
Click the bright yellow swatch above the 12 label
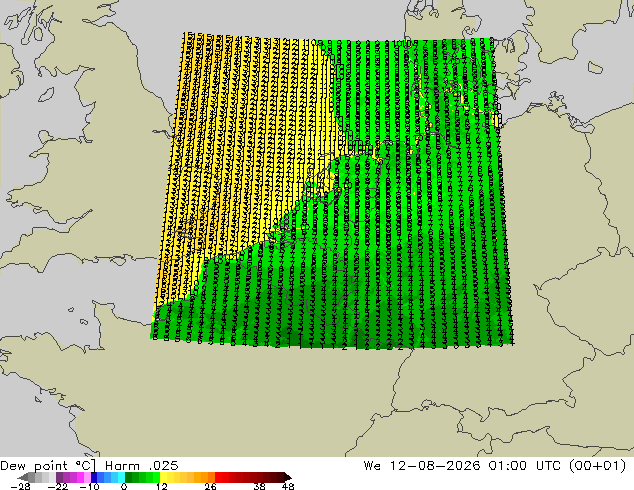point(163,477)
